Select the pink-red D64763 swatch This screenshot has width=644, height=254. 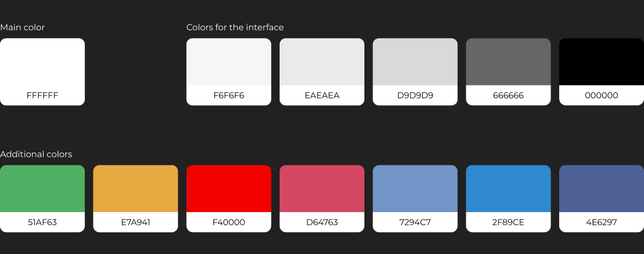click(322, 189)
